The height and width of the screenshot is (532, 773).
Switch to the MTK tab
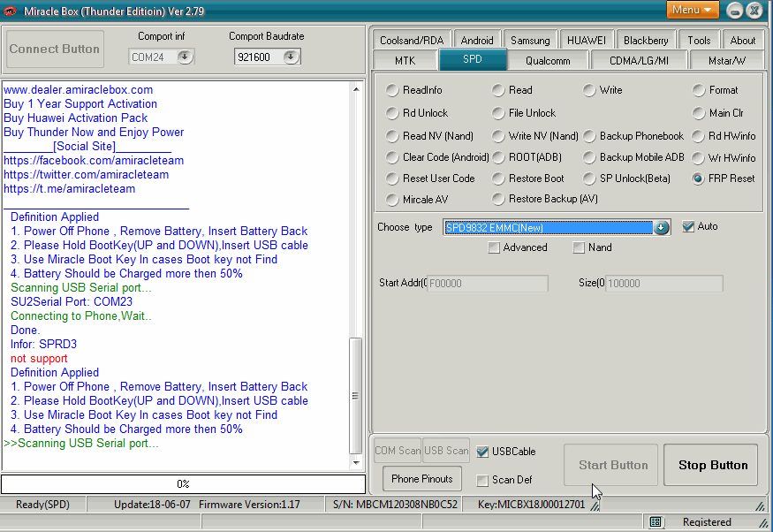click(x=405, y=61)
